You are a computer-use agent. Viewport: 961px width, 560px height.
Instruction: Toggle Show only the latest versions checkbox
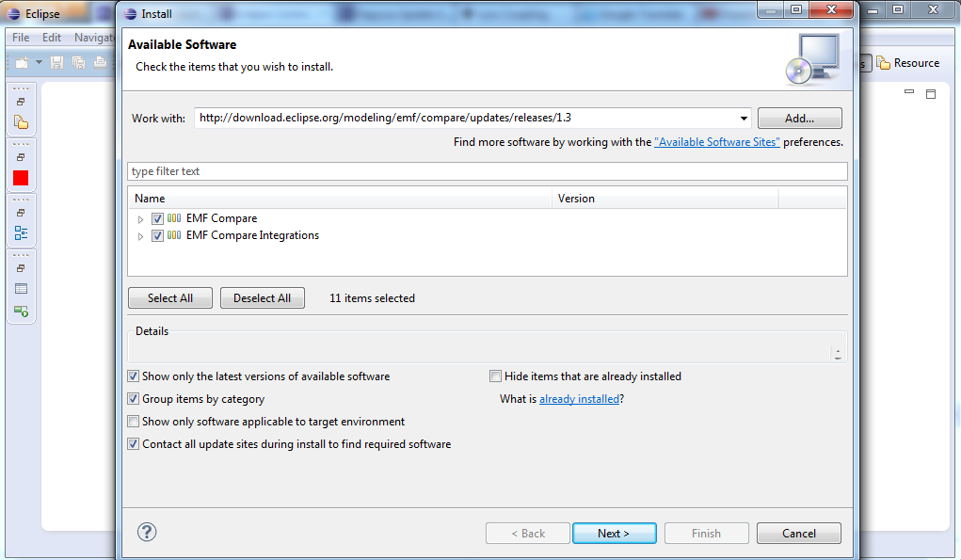pyautogui.click(x=133, y=376)
